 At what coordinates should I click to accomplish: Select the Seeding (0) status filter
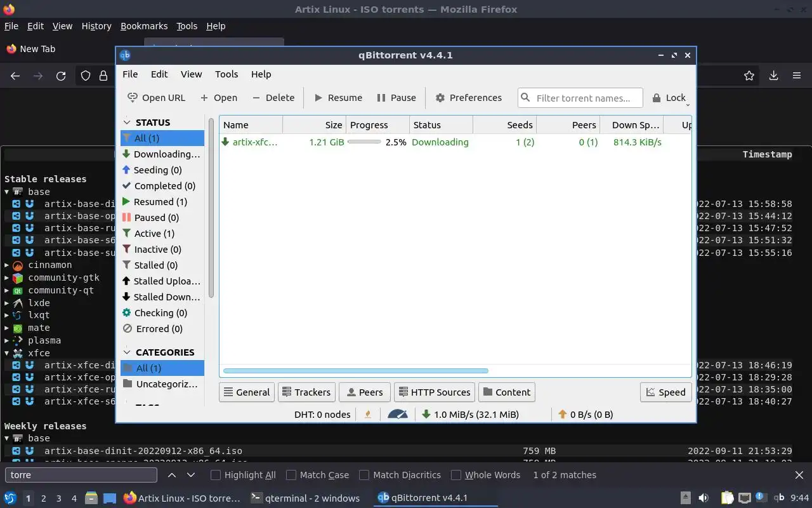point(162,170)
